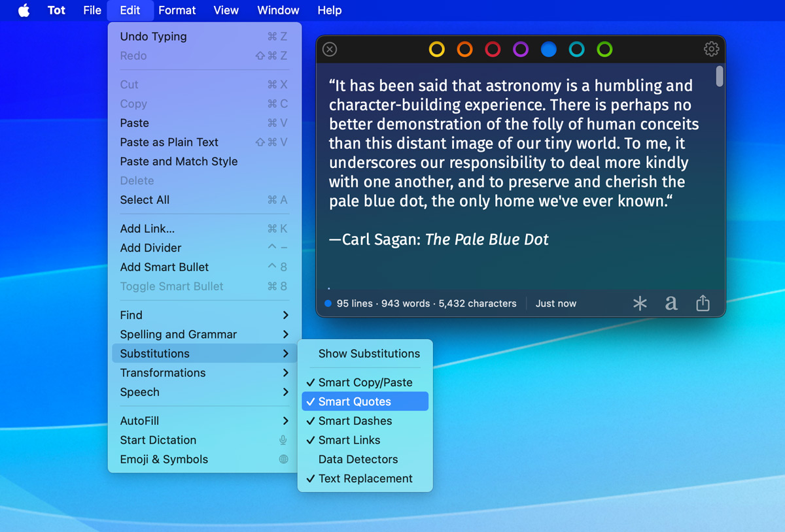Click 'The Pale Blue Dot' italic title
785x532 pixels.
pos(487,240)
